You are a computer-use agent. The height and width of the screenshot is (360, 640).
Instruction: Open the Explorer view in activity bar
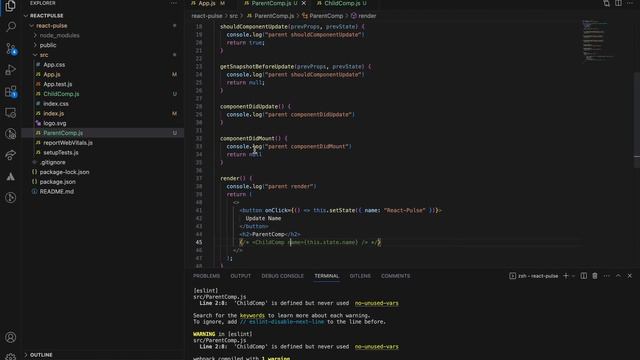pos(11,6)
